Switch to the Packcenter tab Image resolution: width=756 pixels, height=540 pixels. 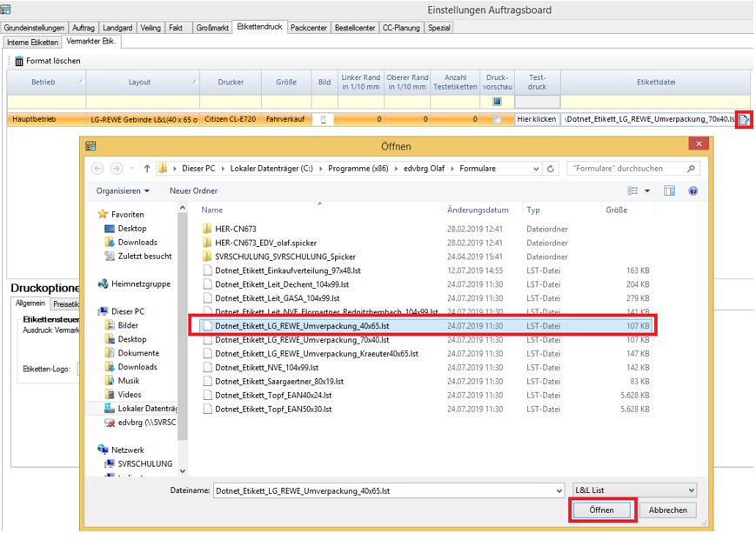click(x=309, y=28)
